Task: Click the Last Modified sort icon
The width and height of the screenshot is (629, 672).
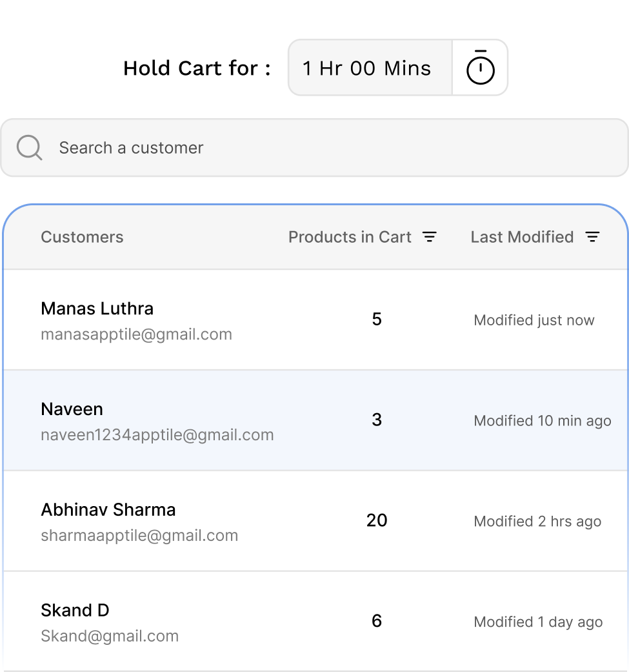Action: pos(592,237)
